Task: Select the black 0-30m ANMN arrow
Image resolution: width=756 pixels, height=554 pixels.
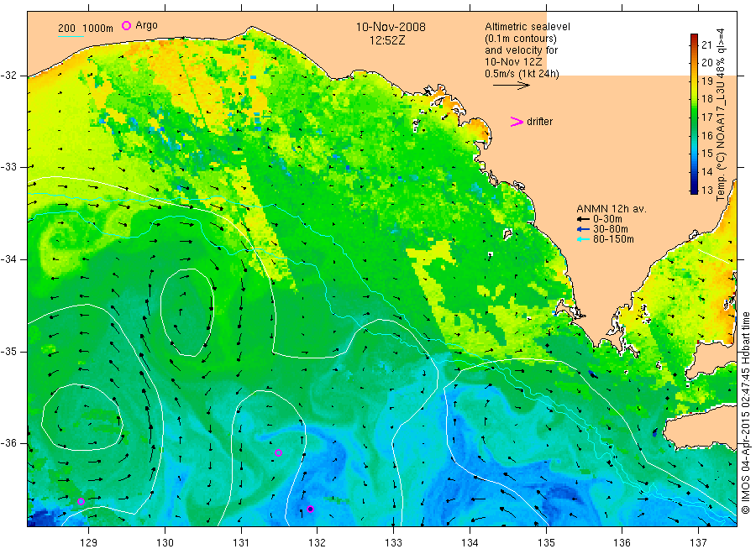Action: click(x=584, y=219)
